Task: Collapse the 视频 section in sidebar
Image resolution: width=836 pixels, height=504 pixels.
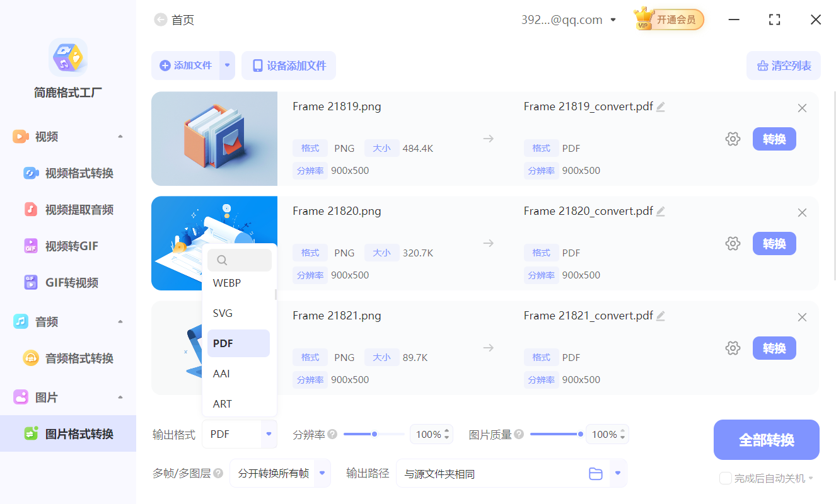Action: pos(120,136)
